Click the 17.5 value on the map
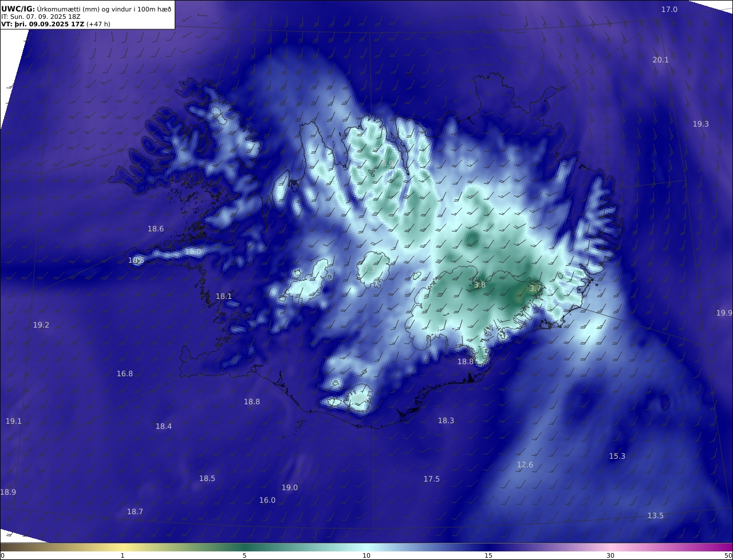The height and width of the screenshot is (560, 733). (x=431, y=479)
